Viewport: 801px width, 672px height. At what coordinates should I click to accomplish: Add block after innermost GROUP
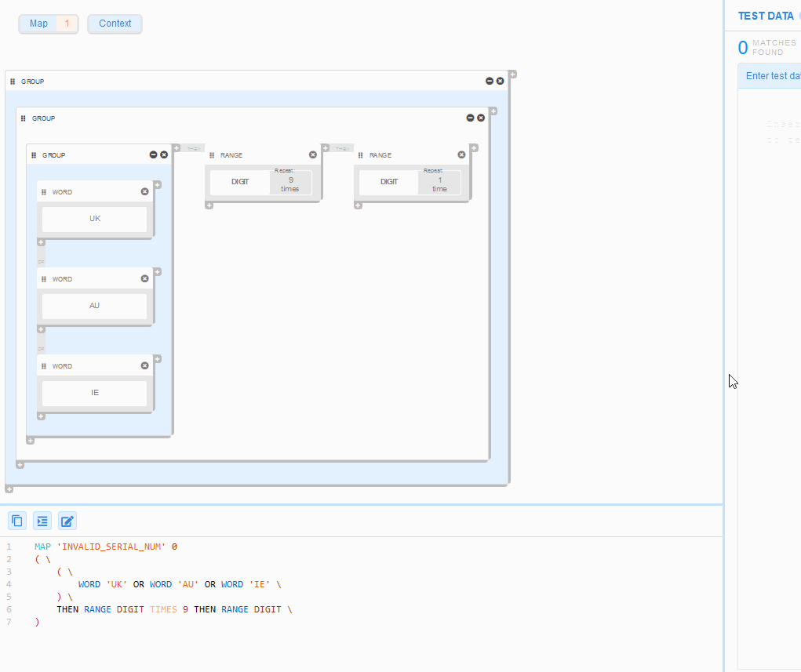coord(177,148)
